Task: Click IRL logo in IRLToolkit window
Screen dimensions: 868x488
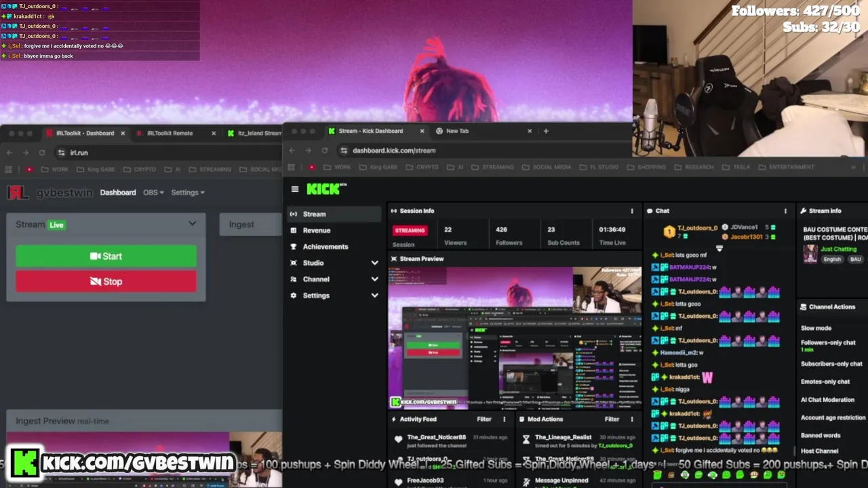Action: coord(18,192)
